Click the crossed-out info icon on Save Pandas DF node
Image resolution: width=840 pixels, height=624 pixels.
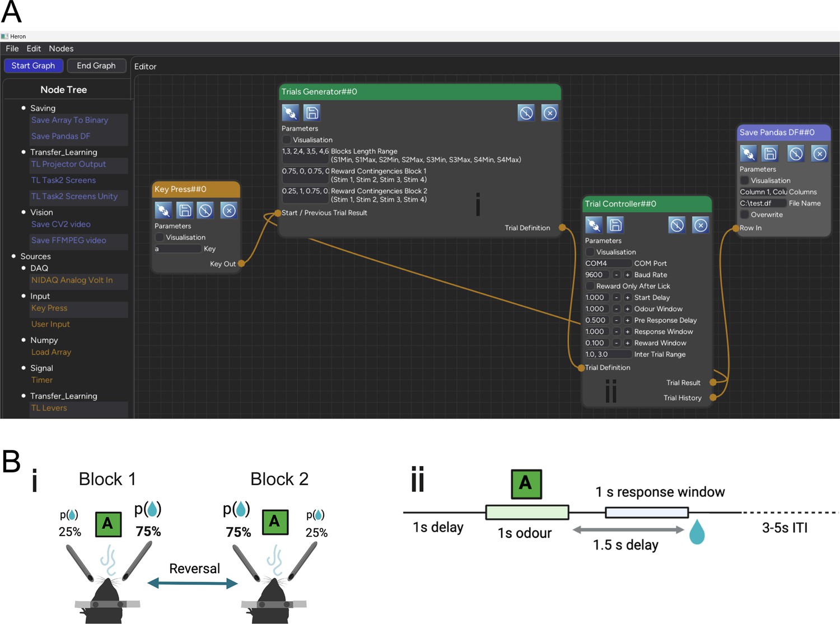(x=796, y=153)
